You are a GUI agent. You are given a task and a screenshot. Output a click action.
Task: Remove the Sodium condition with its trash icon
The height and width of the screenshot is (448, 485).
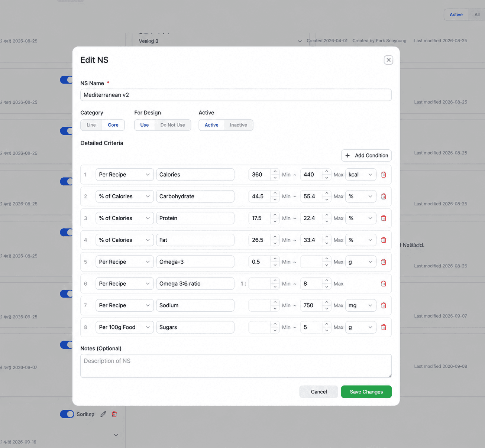pyautogui.click(x=384, y=305)
